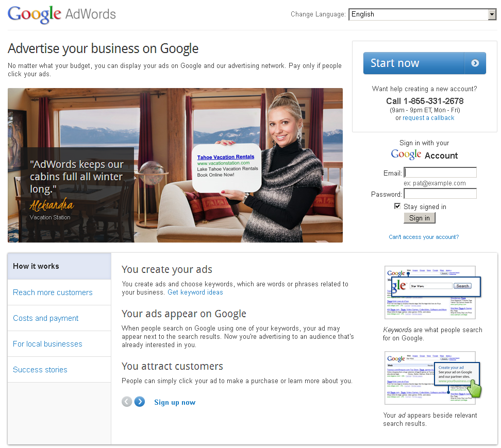Click the Google AdWords logo
This screenshot has height=448, width=501.
[x=62, y=14]
